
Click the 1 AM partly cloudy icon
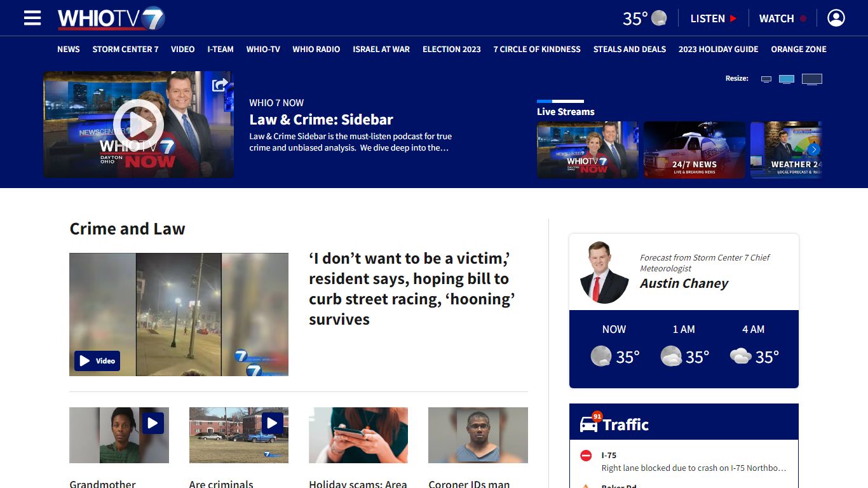671,356
